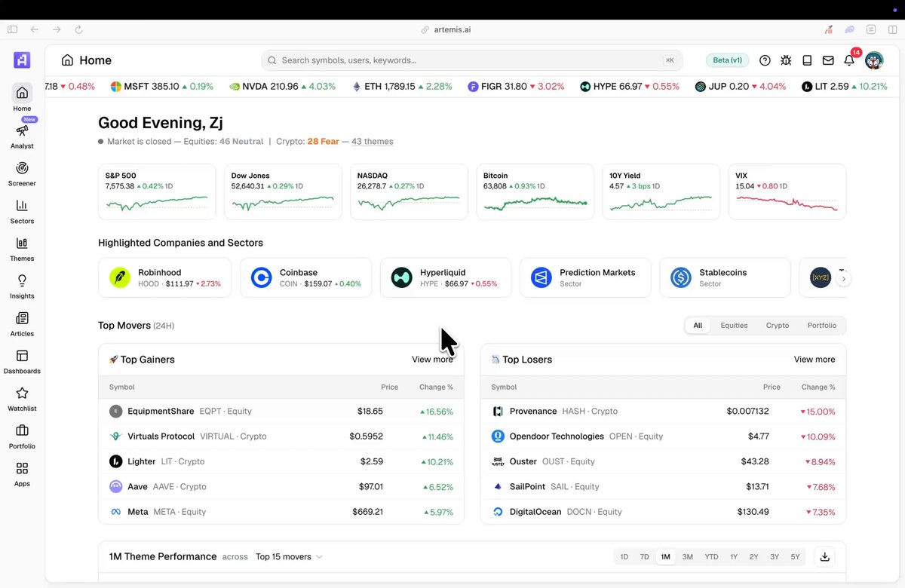Download theme performance data icon
This screenshot has height=588, width=905.
[825, 557]
